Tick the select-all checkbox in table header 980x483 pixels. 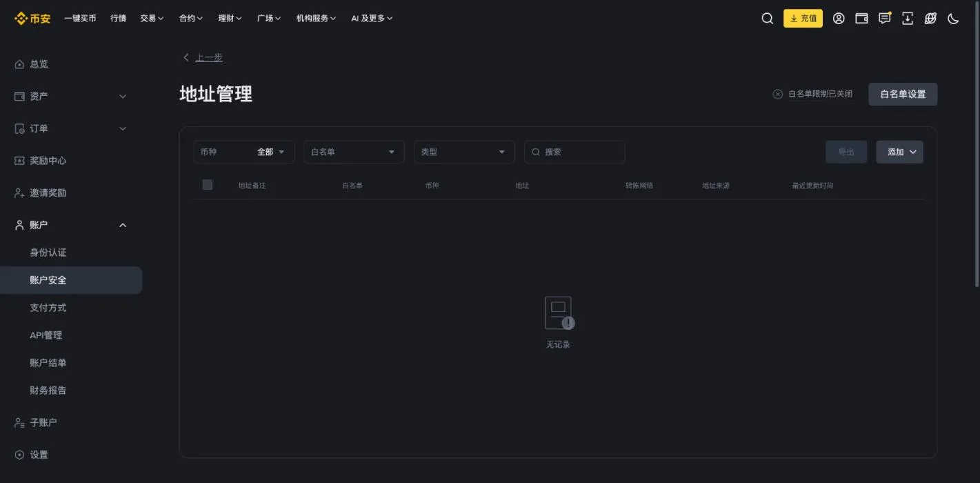tap(208, 184)
